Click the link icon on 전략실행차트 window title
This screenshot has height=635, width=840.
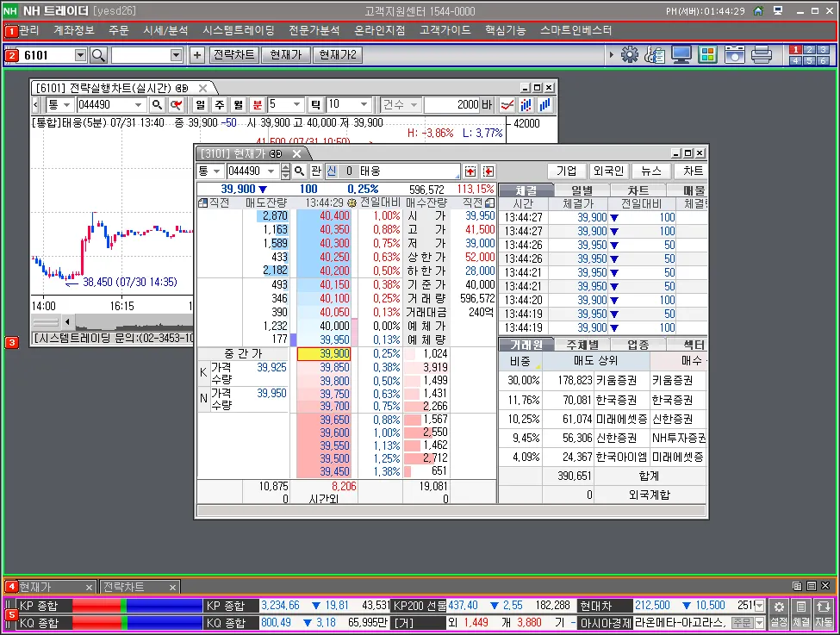pyautogui.click(x=182, y=88)
